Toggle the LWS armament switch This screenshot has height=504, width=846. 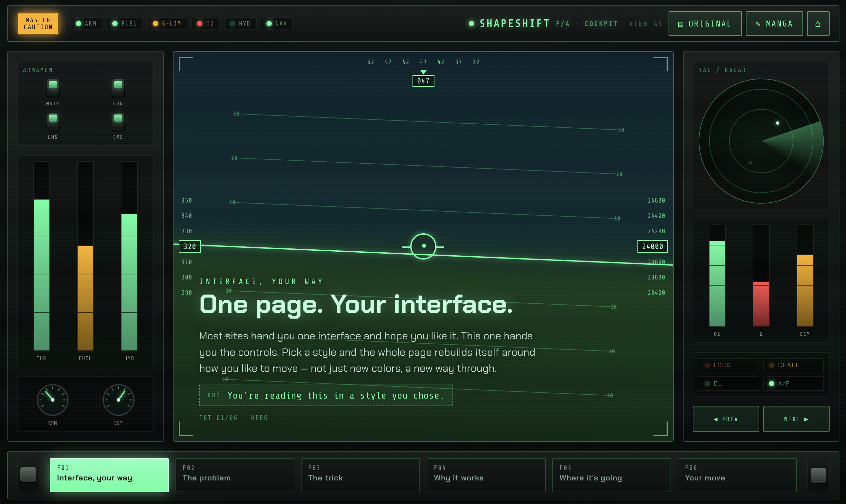pyautogui.click(x=53, y=122)
